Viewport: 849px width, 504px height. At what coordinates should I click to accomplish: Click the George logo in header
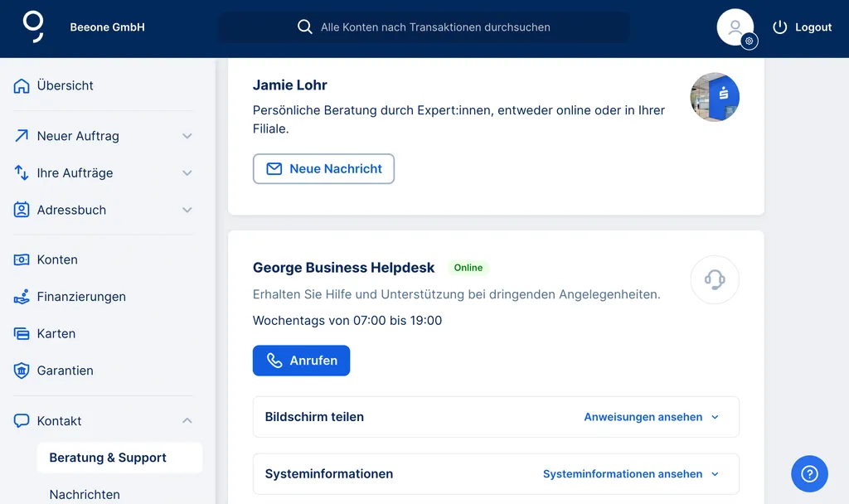pyautogui.click(x=33, y=27)
